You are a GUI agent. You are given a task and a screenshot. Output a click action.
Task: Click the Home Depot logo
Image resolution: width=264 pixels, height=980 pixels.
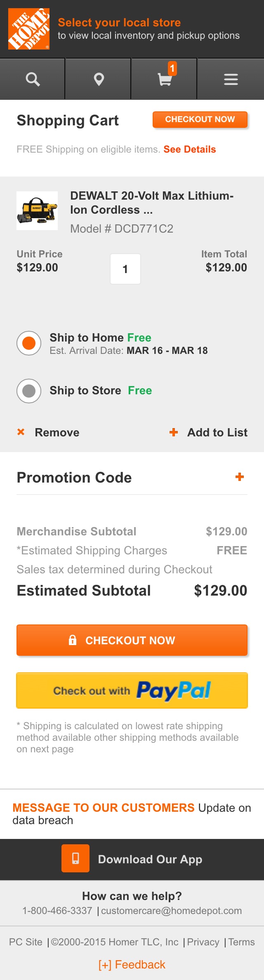click(29, 29)
